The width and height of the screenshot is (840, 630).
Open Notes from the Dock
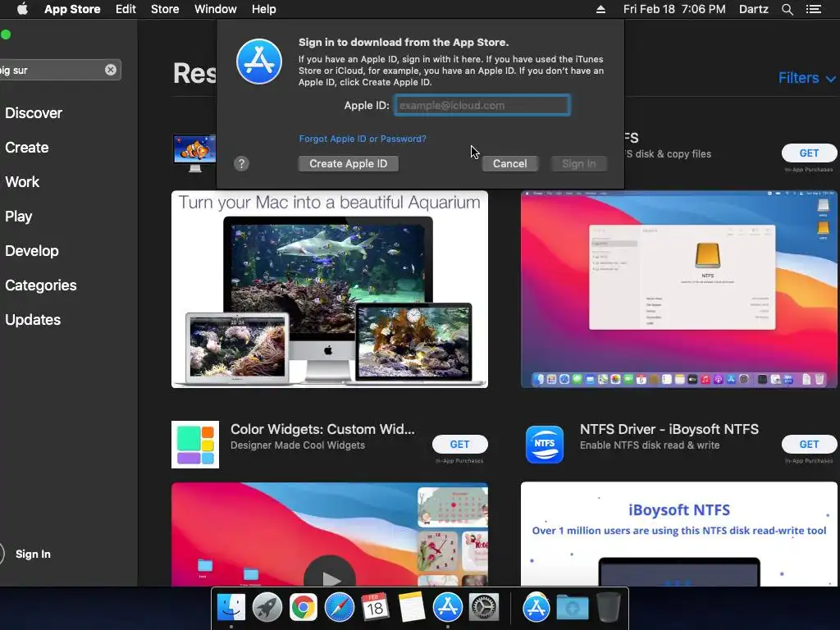point(412,608)
